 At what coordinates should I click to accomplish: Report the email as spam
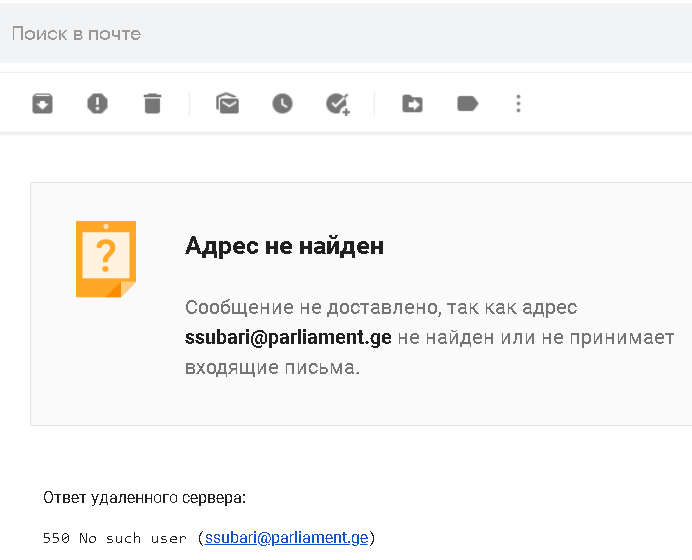coord(97,103)
